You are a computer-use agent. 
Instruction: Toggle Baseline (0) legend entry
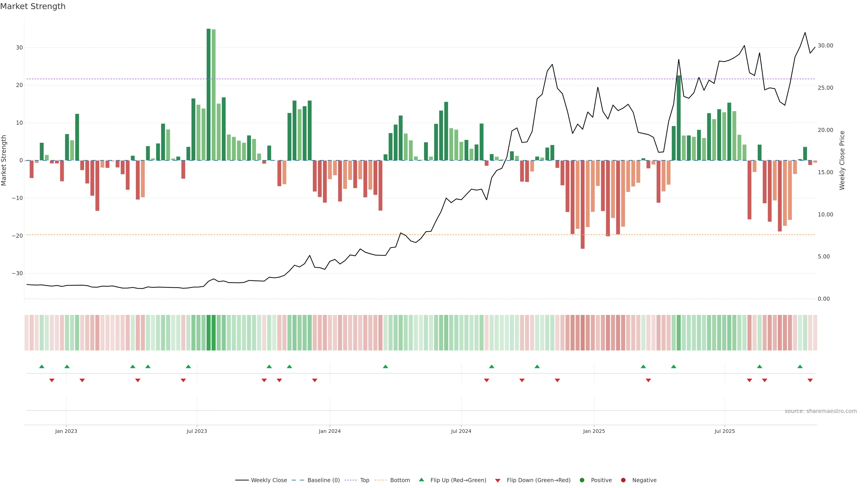click(323, 480)
